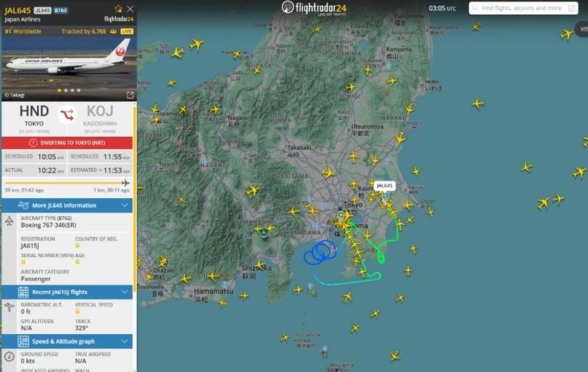Click the calendar icon on Recent JA615J flights
588x372 pixels.
[x=23, y=292]
